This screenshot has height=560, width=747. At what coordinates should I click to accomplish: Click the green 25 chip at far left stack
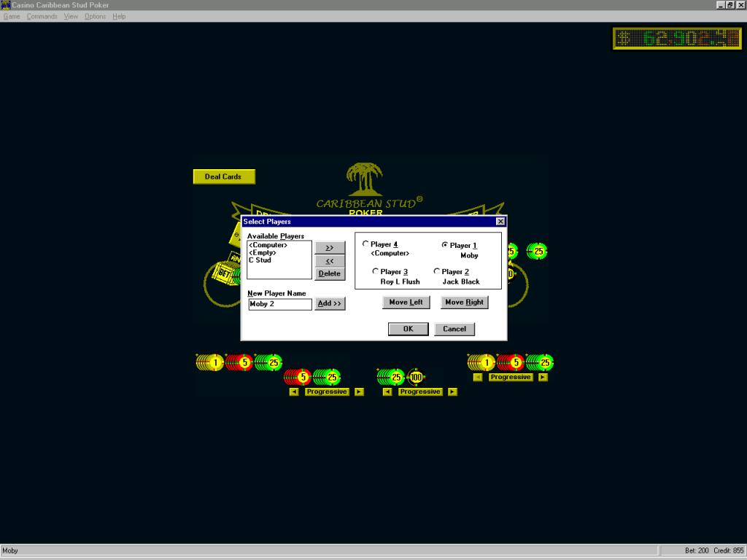[274, 362]
